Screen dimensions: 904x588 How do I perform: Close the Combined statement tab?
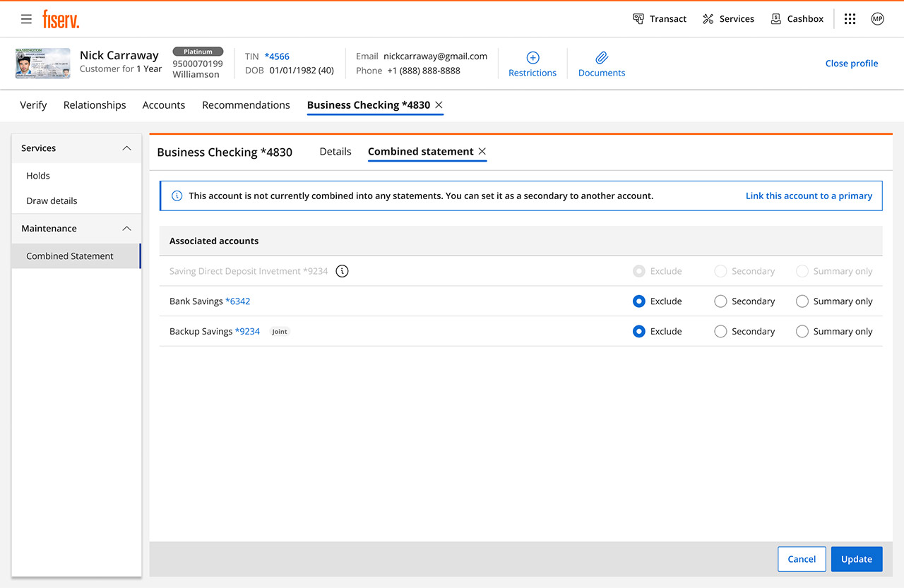click(x=482, y=152)
